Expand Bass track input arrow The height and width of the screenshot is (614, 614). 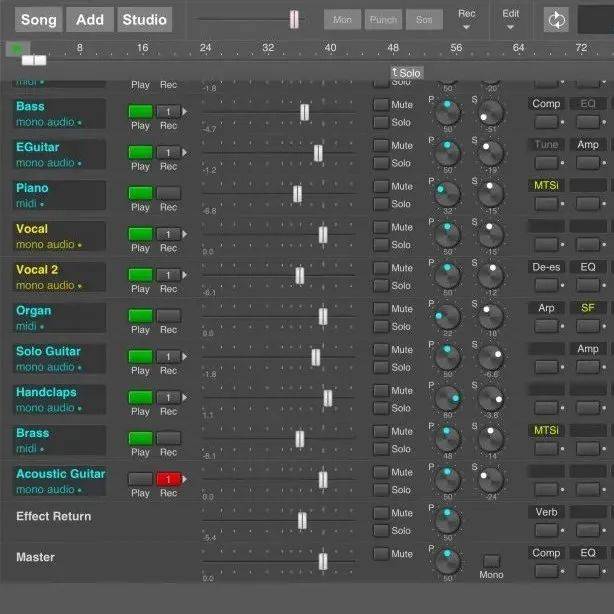coord(184,112)
